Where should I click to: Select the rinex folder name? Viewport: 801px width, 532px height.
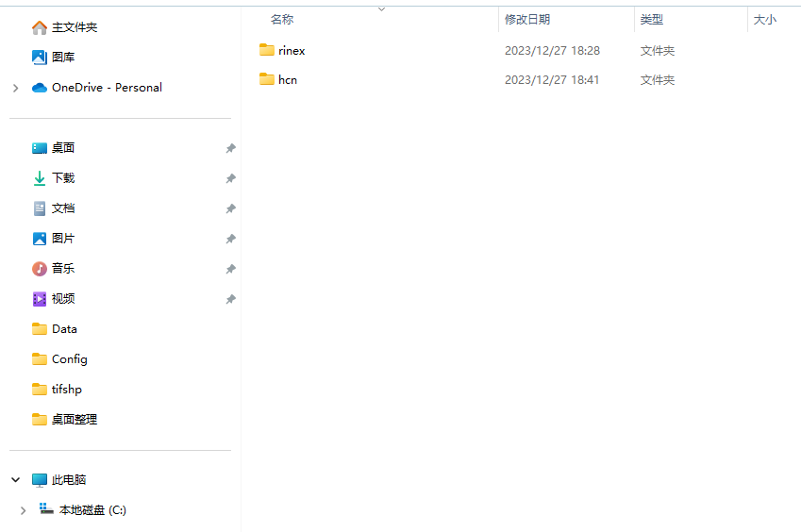[x=292, y=51]
